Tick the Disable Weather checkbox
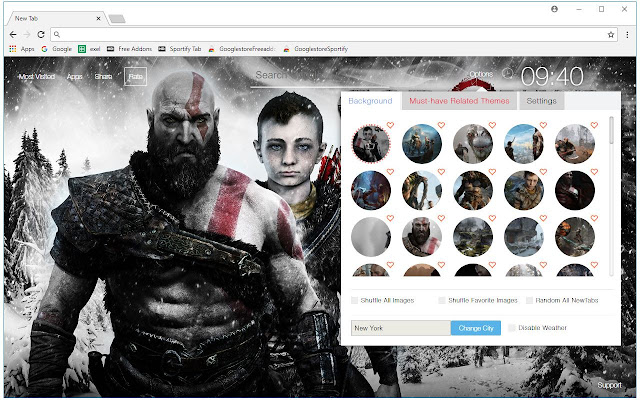Screen dimensions: 640x400 [511, 328]
